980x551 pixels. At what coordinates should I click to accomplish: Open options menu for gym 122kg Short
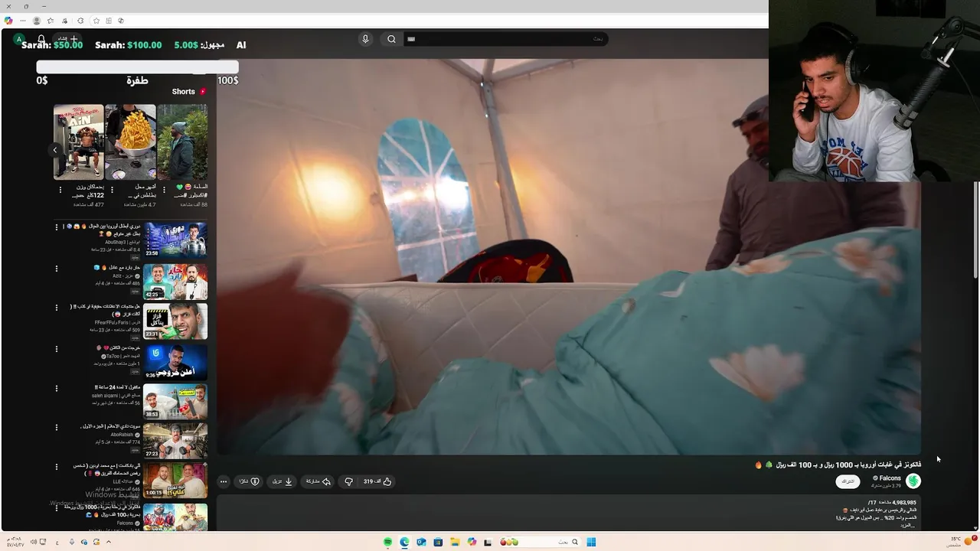coord(60,190)
